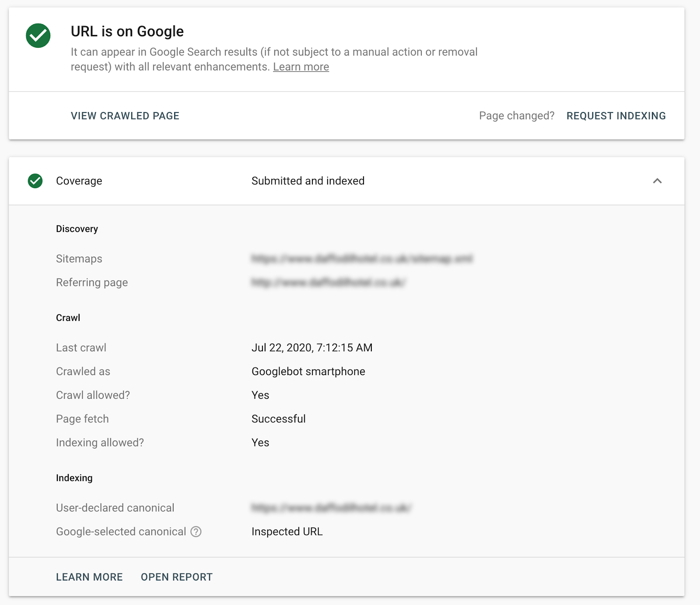
Task: Click the Coverage section header
Action: (79, 181)
